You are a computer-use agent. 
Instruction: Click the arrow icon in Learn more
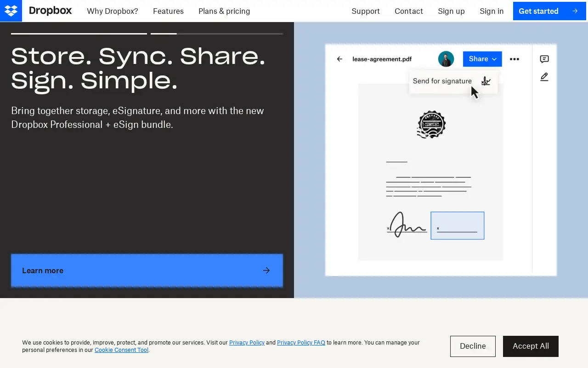pyautogui.click(x=266, y=270)
